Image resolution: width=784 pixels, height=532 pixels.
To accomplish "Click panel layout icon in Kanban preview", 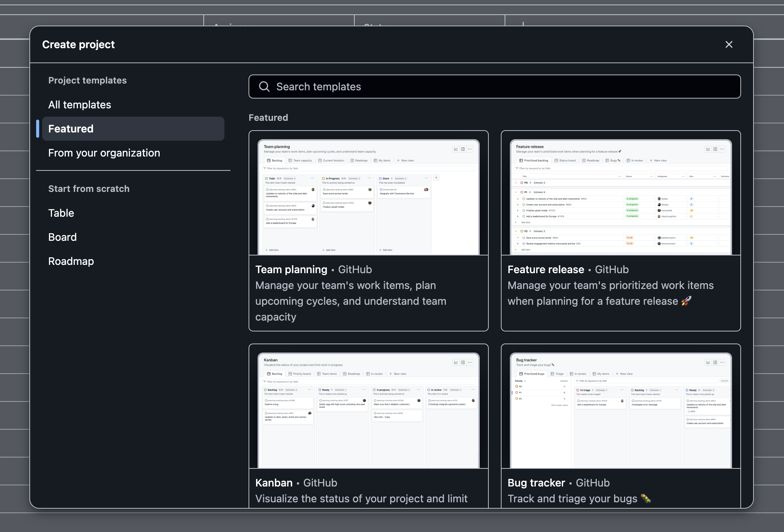I will (x=463, y=362).
